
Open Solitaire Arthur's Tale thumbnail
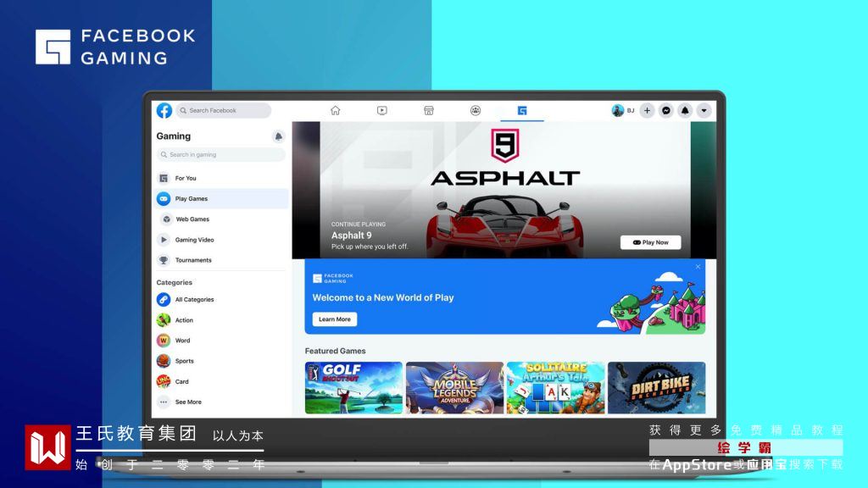point(556,388)
